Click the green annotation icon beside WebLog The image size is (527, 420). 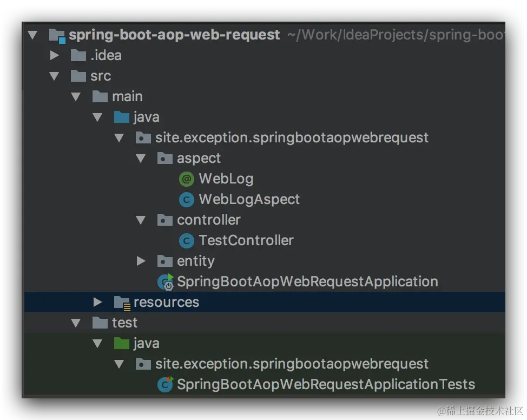pyautogui.click(x=187, y=179)
